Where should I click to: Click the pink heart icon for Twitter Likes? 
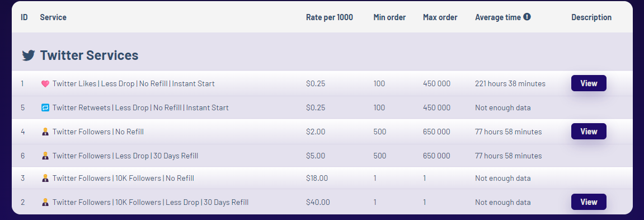coord(45,84)
